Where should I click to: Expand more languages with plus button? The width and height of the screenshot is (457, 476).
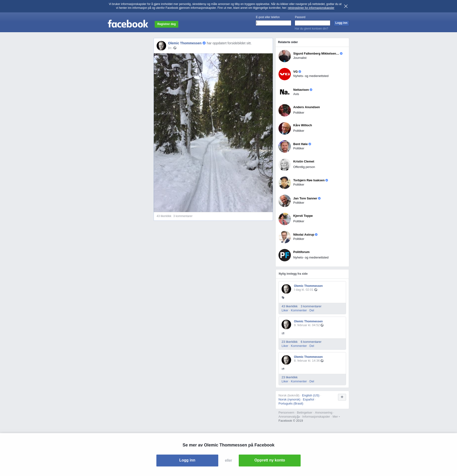coord(342,397)
